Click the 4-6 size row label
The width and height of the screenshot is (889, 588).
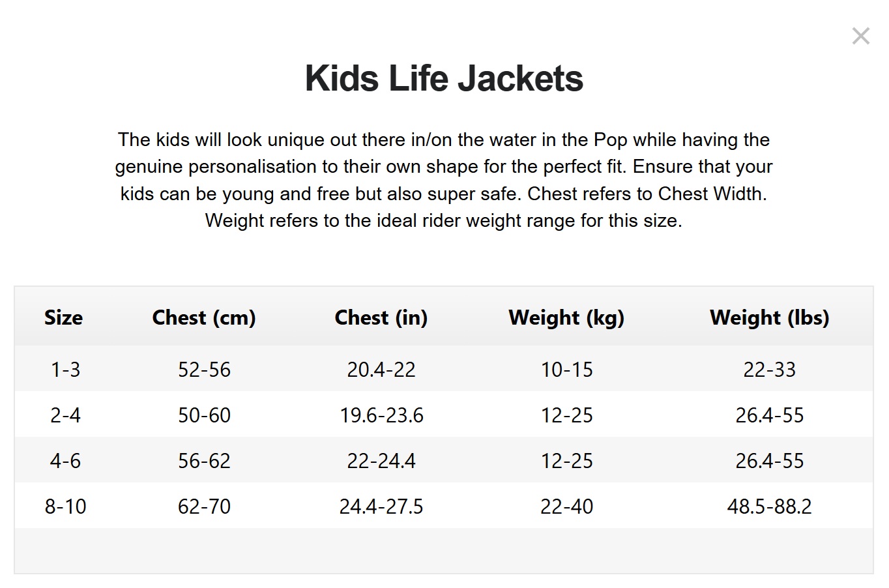(x=65, y=461)
